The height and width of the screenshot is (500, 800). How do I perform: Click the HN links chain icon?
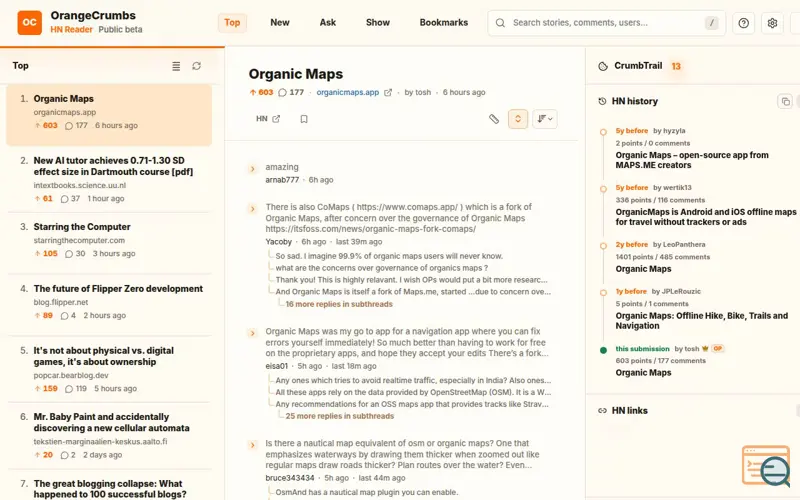click(602, 411)
